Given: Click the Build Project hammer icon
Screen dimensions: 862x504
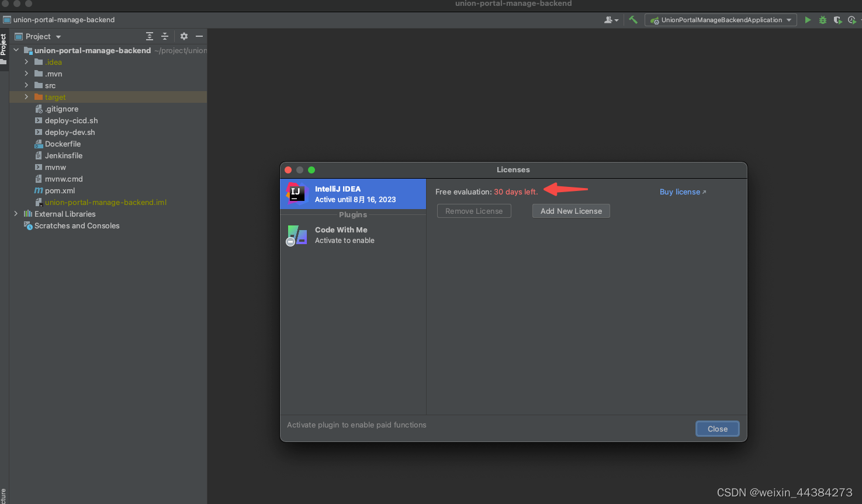Looking at the screenshot, I should (633, 20).
